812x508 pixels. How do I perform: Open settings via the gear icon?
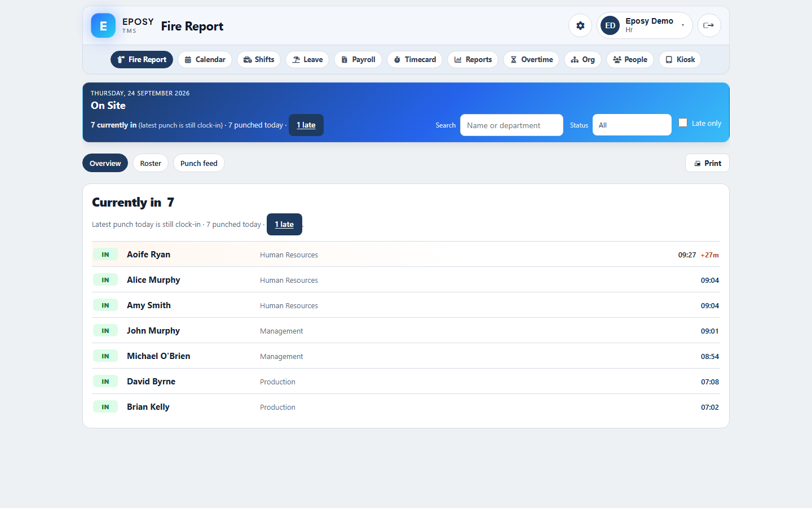(x=580, y=25)
